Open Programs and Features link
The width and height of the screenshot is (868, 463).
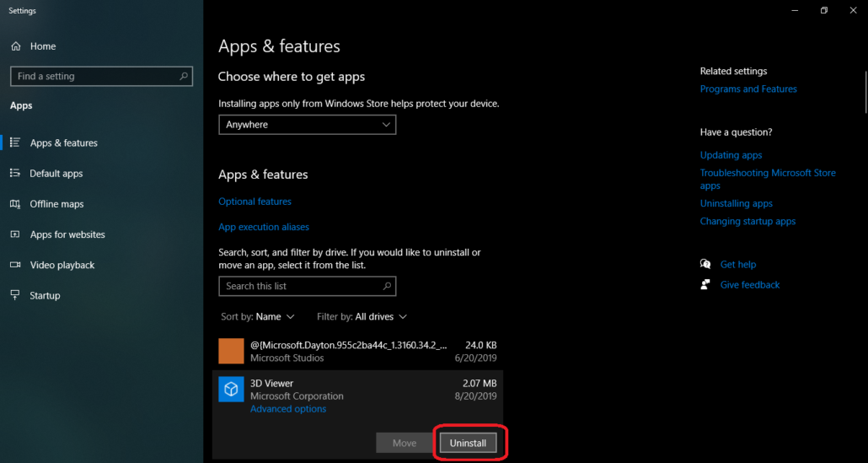(748, 89)
